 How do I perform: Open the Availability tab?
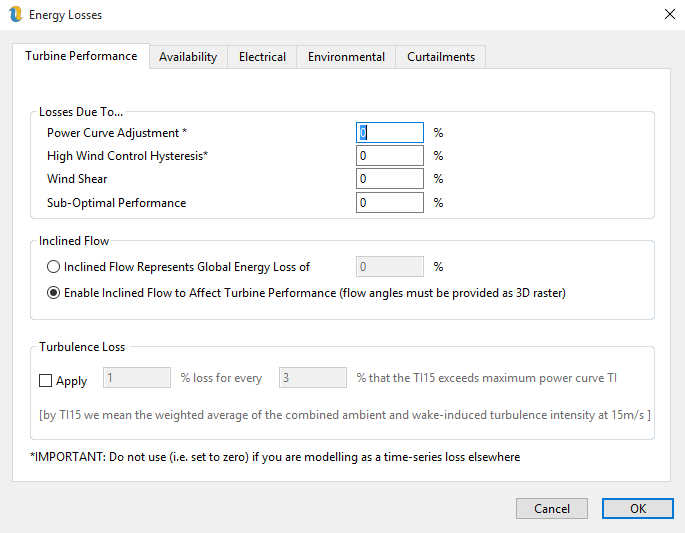[188, 57]
